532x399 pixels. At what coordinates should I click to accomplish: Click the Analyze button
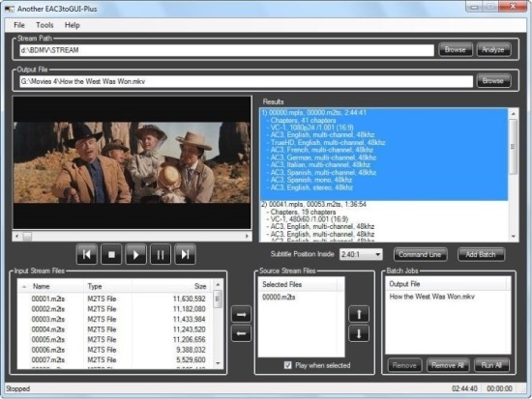[x=493, y=50]
